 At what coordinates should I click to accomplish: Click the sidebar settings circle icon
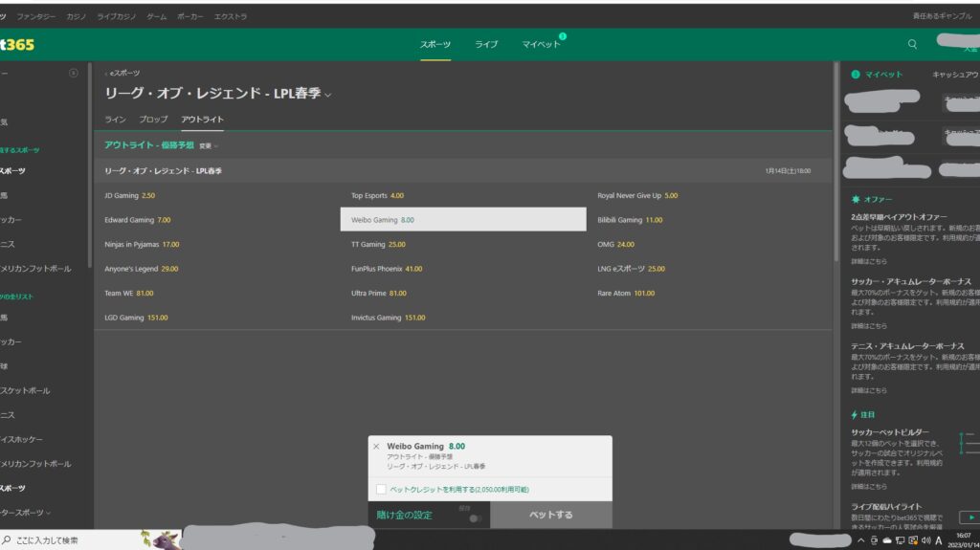(73, 73)
